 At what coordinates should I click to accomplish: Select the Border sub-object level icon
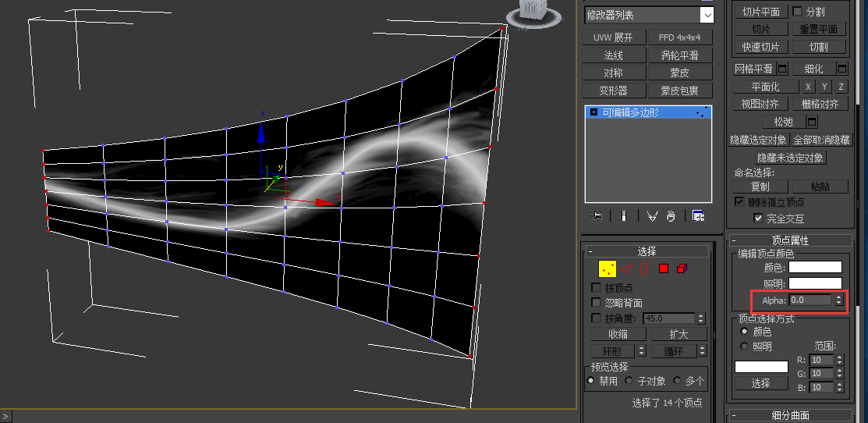644,268
